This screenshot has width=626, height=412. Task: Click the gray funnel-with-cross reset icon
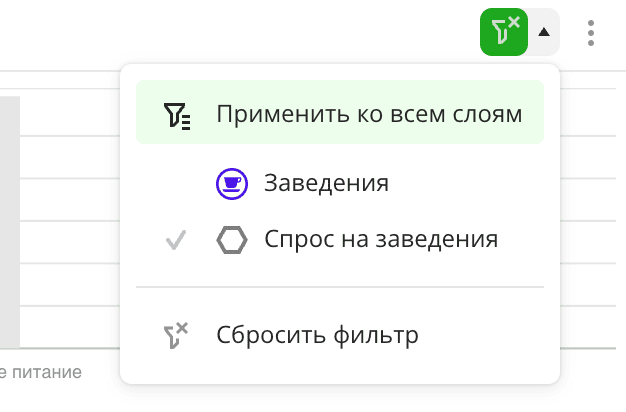(175, 335)
